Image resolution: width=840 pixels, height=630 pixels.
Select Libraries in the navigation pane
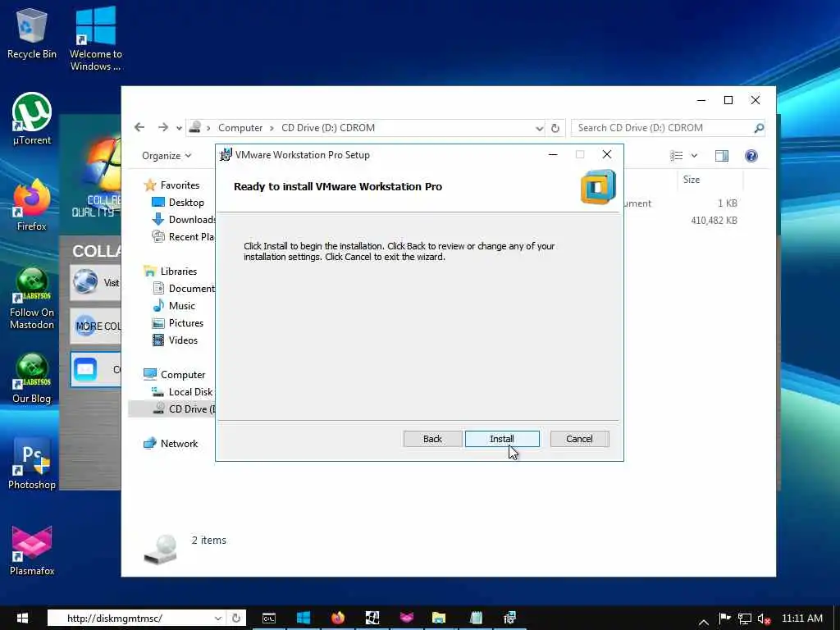(171, 271)
